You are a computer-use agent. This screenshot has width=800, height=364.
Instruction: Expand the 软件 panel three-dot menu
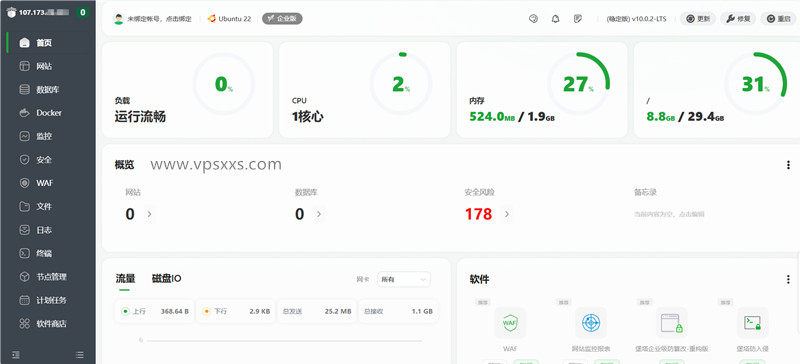coord(788,279)
